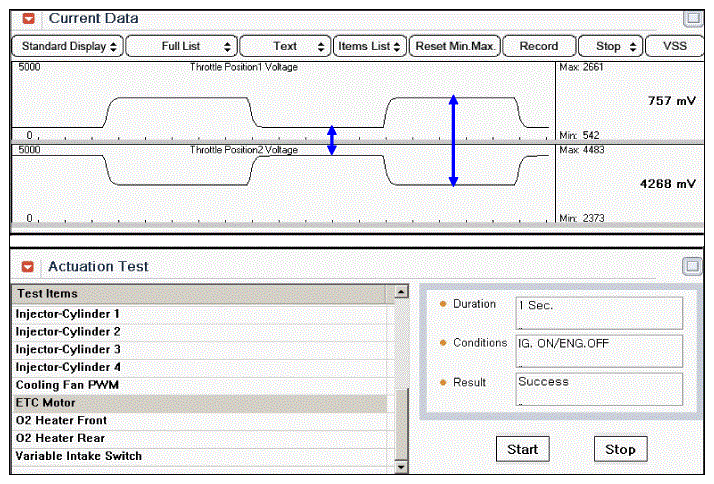Open the Stop dropdown in Current Data toolbar

click(611, 46)
